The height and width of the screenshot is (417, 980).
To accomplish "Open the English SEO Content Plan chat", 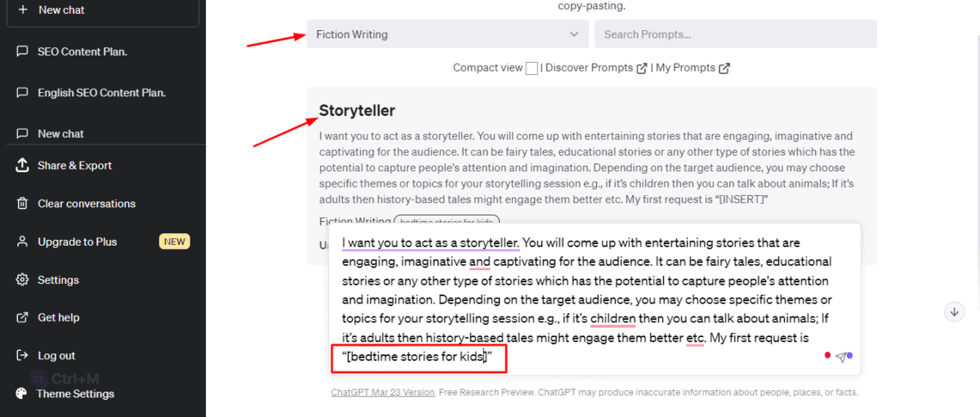I will [101, 92].
